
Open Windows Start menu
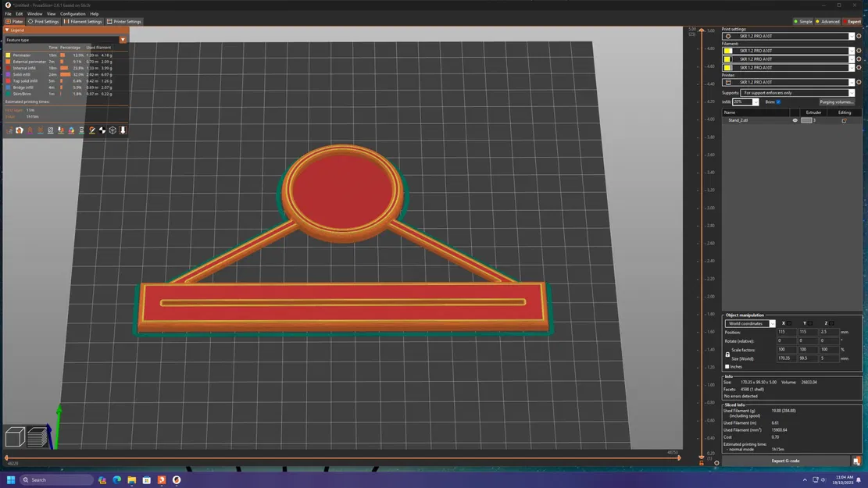(x=10, y=479)
